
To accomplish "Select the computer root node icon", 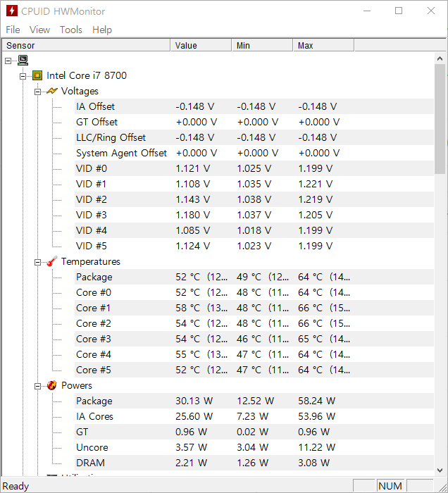I will (x=23, y=60).
